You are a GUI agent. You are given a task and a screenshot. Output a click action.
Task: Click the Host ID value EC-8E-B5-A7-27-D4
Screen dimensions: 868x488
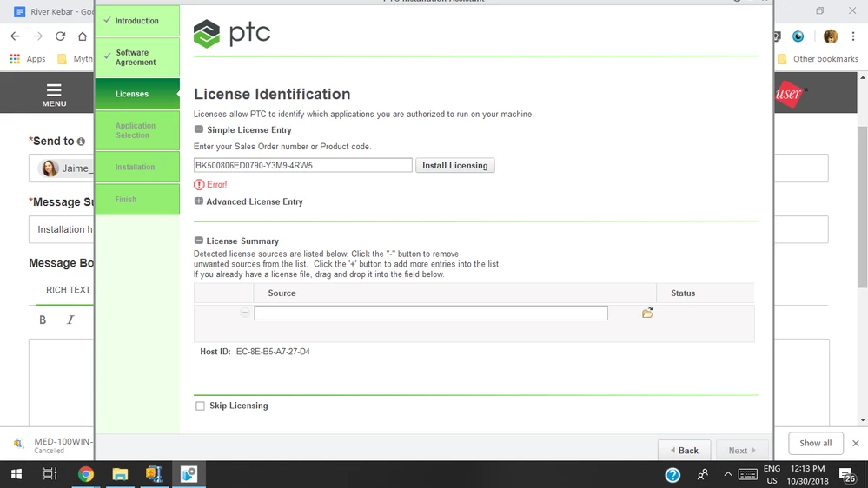[273, 352]
